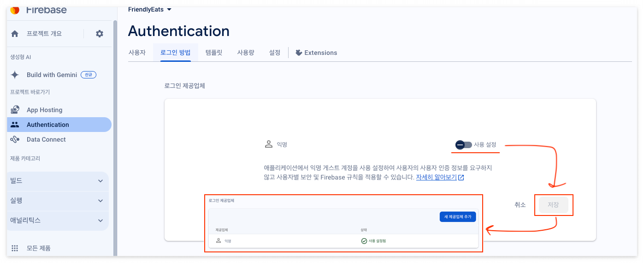Open project overview home icon

(15, 34)
